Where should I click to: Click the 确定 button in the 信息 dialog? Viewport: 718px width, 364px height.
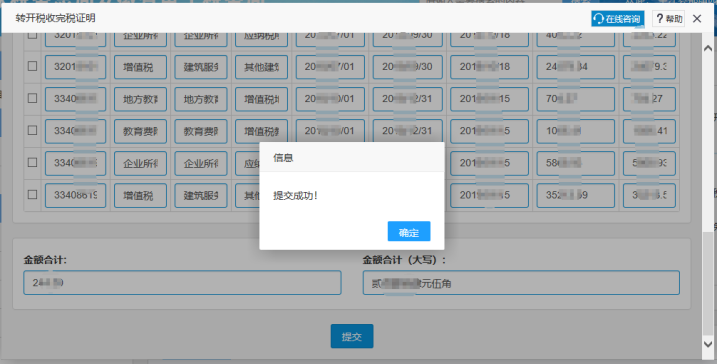tap(408, 231)
